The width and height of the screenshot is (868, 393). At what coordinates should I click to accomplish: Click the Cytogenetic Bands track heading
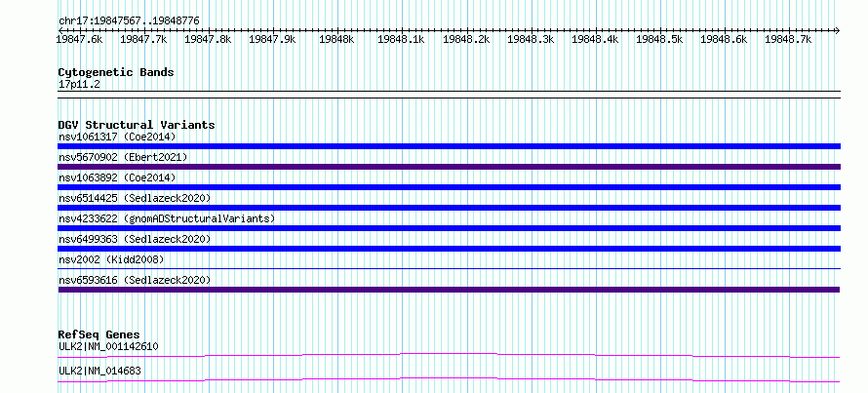click(116, 72)
